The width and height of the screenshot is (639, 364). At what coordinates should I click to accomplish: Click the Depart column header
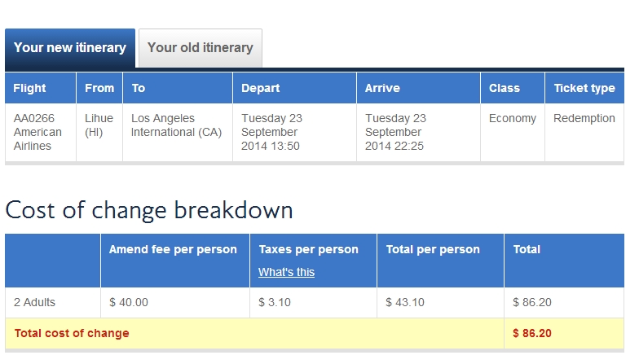[x=295, y=88]
